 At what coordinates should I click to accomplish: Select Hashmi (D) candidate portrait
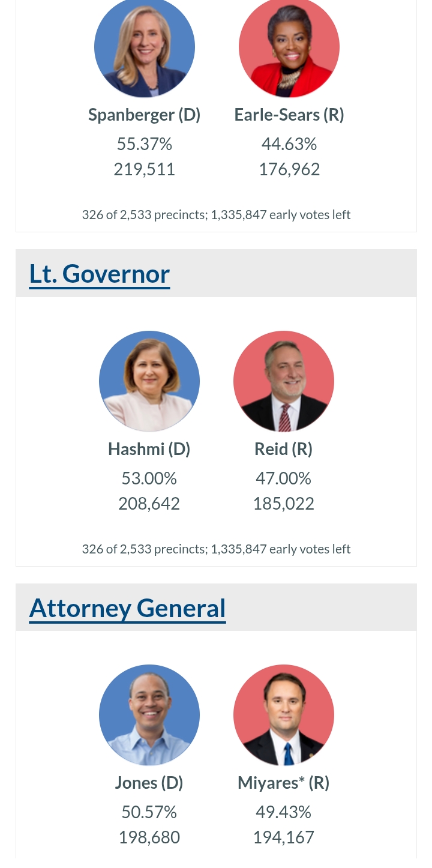tap(149, 381)
